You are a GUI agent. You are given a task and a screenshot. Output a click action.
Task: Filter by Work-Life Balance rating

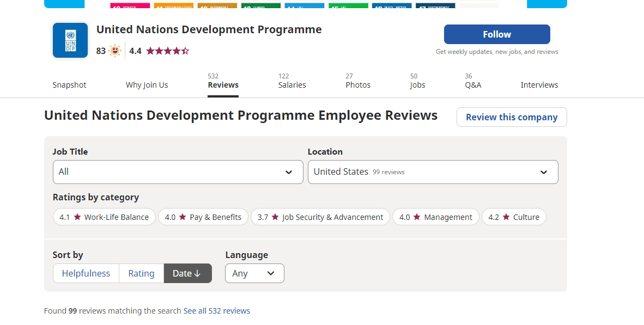[104, 217]
